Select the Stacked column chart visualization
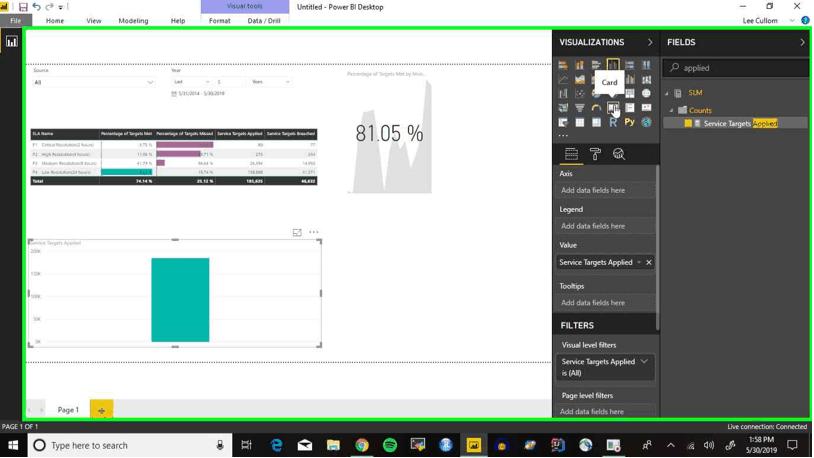 [579, 65]
